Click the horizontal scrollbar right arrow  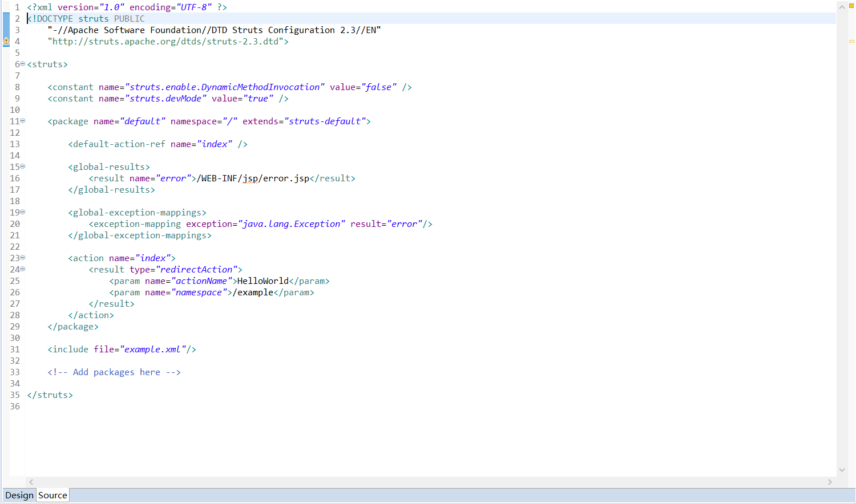(x=830, y=482)
